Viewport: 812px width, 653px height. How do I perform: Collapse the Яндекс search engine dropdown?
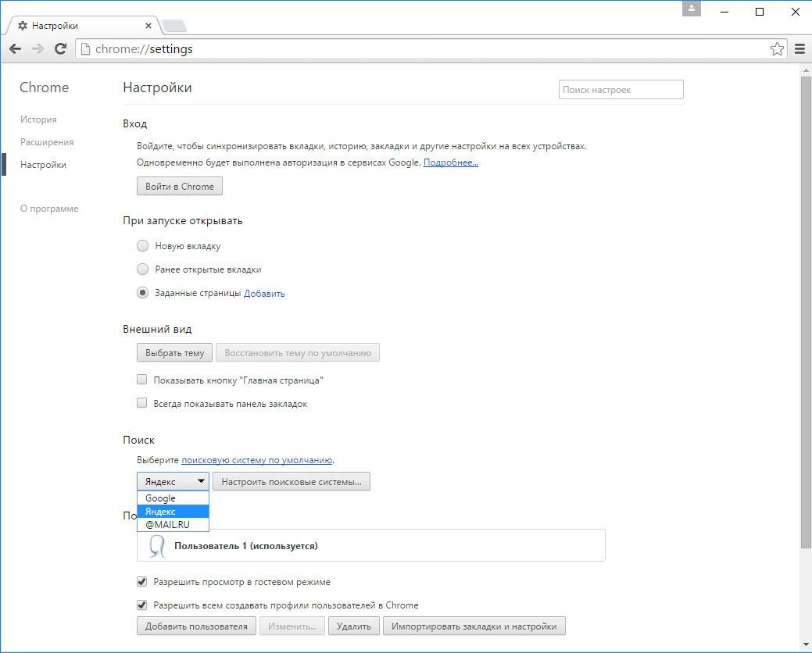point(173,481)
